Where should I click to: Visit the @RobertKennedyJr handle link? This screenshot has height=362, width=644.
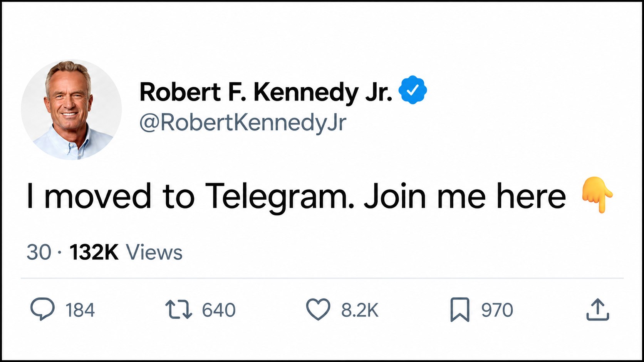243,123
